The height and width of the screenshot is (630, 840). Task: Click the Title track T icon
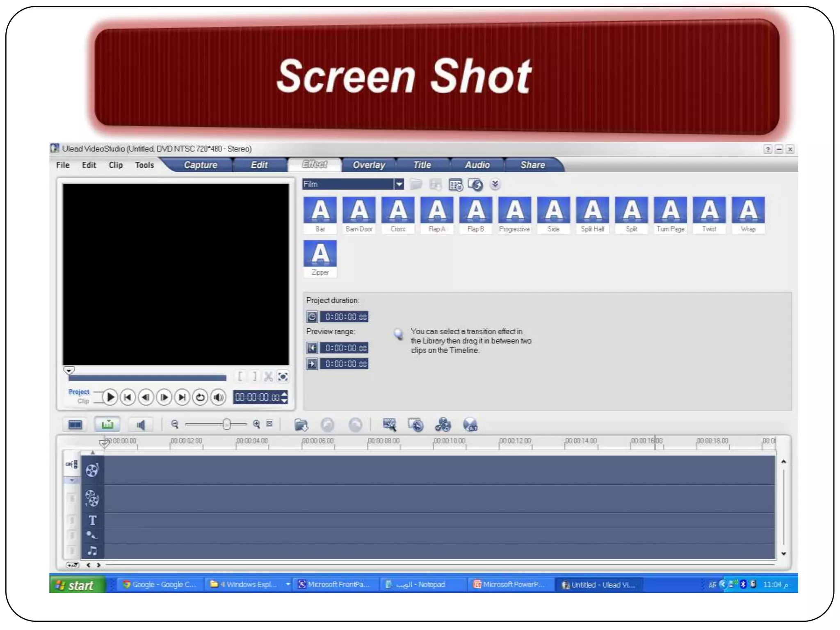pyautogui.click(x=92, y=520)
